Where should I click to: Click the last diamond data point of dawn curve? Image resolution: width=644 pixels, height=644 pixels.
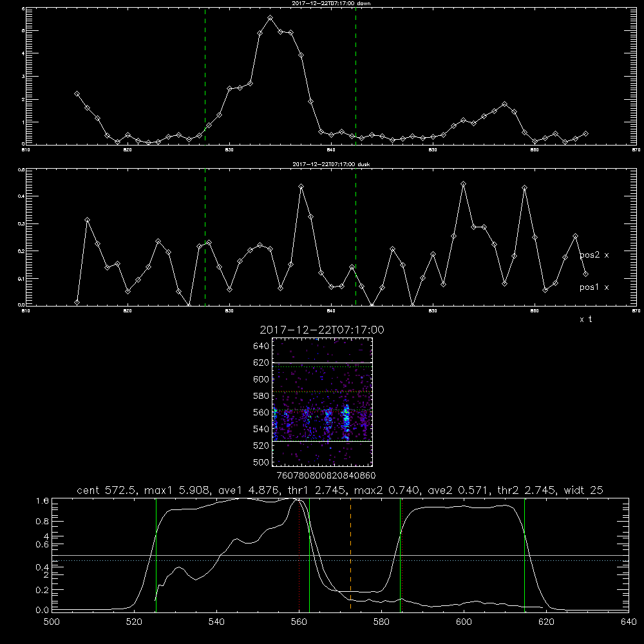tap(585, 133)
